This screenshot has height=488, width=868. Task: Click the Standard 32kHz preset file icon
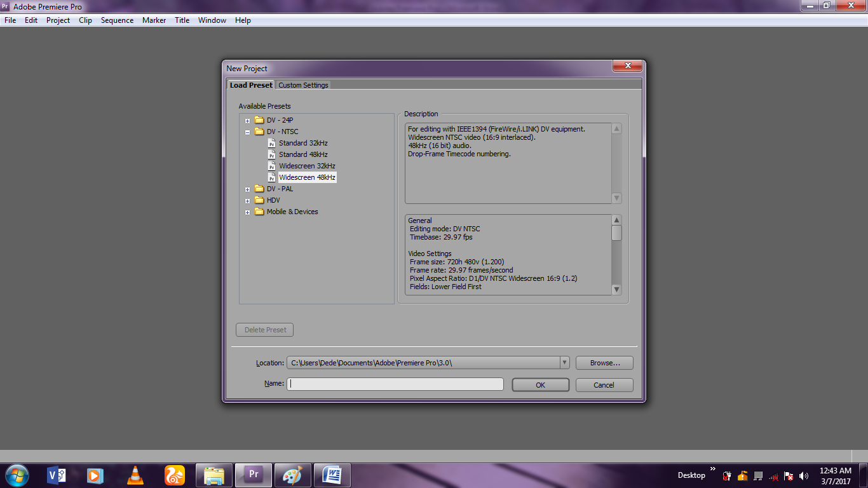[272, 143]
